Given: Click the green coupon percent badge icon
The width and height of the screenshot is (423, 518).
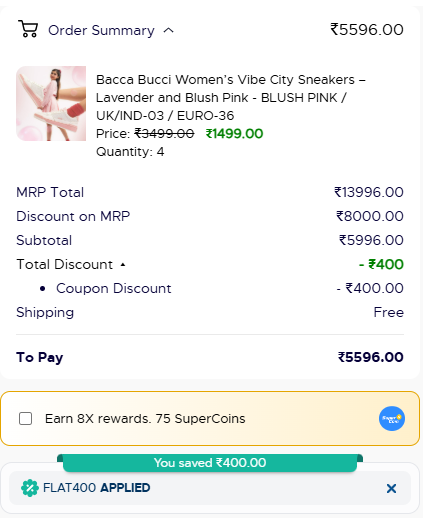Looking at the screenshot, I should tap(30, 488).
